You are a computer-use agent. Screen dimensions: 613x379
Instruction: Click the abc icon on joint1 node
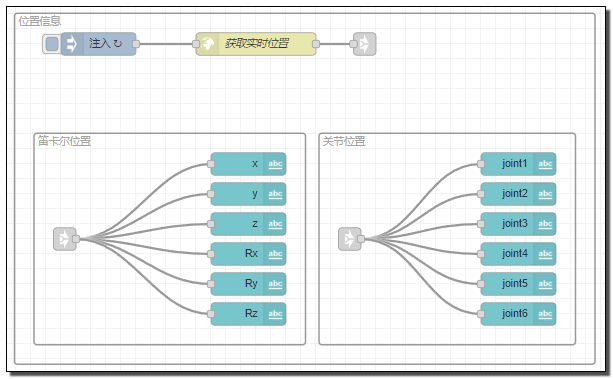click(545, 164)
